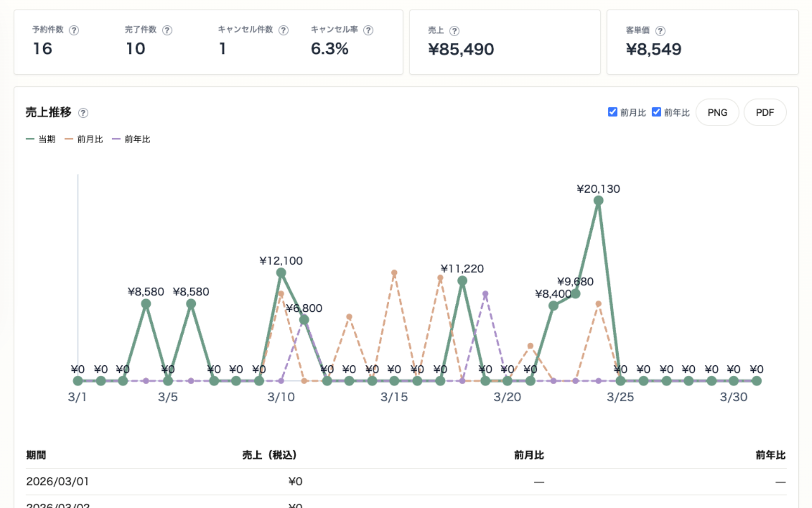Toggle 前月比 series in chart legend
The height and width of the screenshot is (508, 812).
(x=84, y=139)
